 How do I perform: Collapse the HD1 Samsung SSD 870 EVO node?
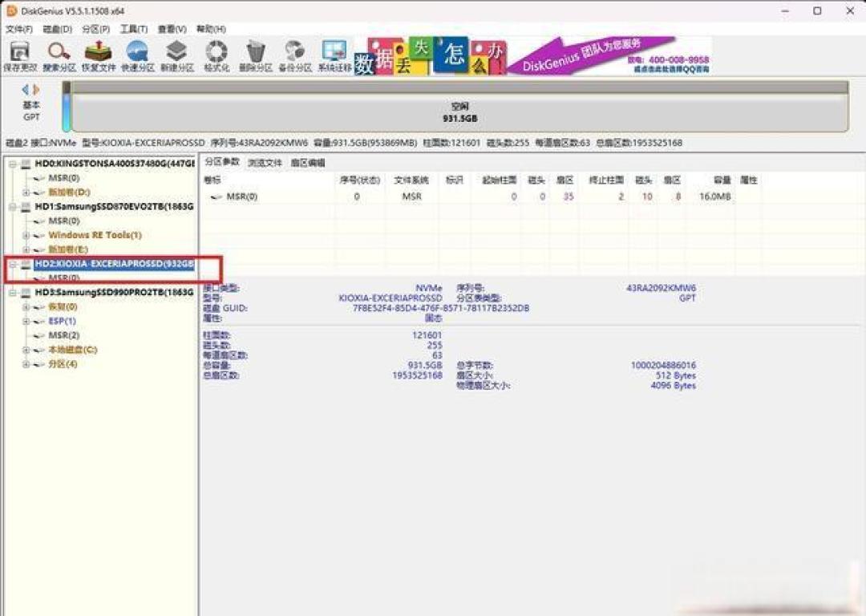tap(12, 207)
